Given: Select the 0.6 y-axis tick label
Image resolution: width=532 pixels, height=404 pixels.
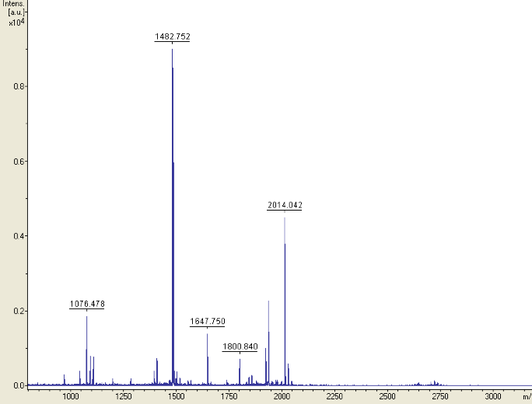Looking at the screenshot, I should pos(16,162).
